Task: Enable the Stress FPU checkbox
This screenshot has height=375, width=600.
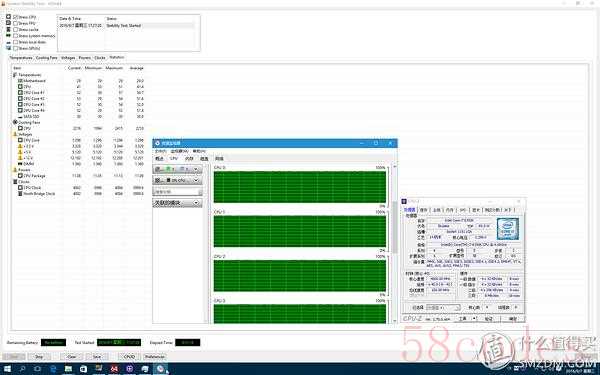Action: (16, 23)
